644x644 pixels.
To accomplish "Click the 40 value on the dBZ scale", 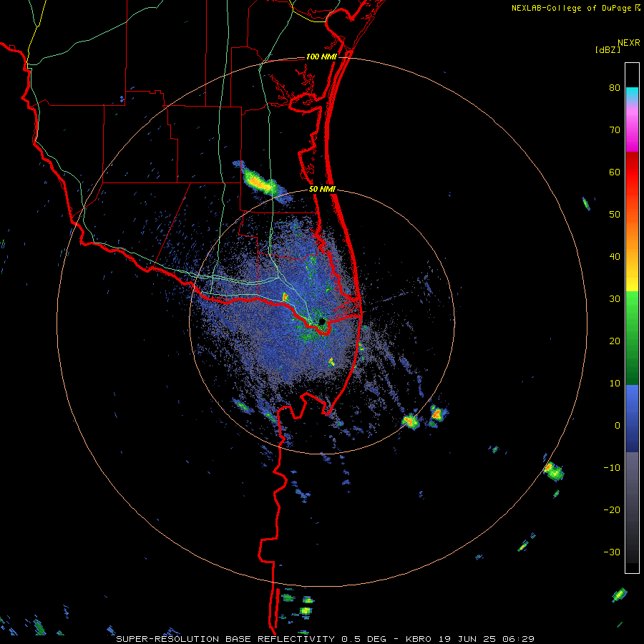I will point(615,257).
